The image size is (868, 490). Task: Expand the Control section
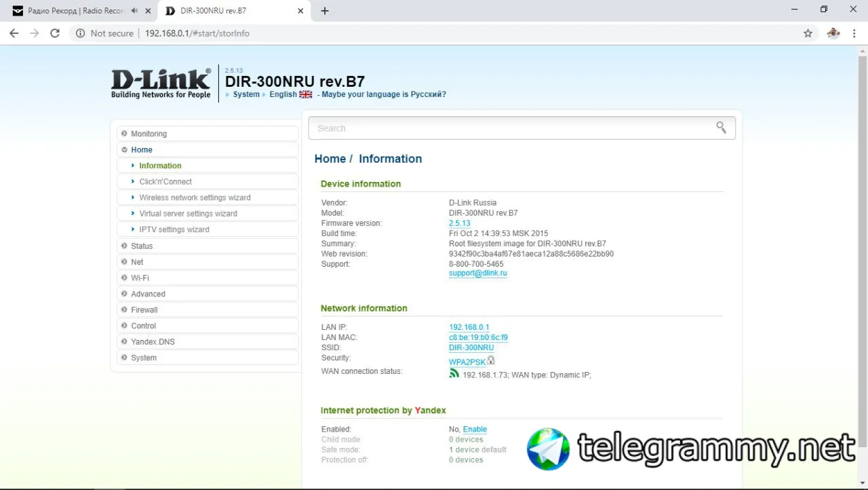click(208, 326)
